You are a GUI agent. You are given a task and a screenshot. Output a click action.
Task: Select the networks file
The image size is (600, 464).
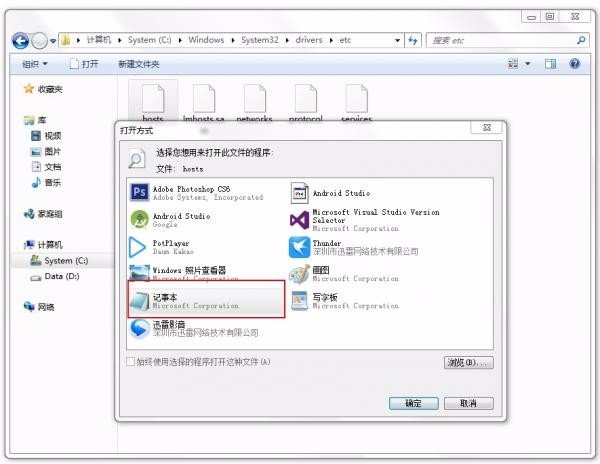pos(254,103)
